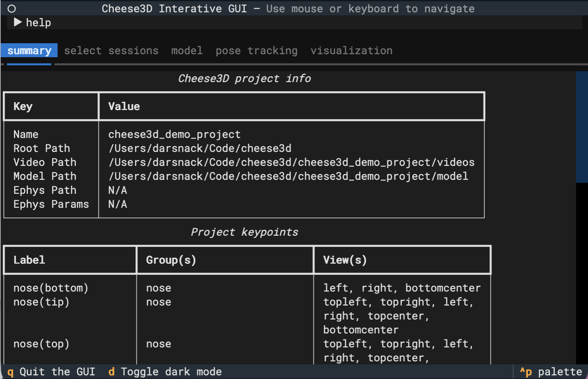Open the visualization tab
The height and width of the screenshot is (379, 588).
coord(351,51)
